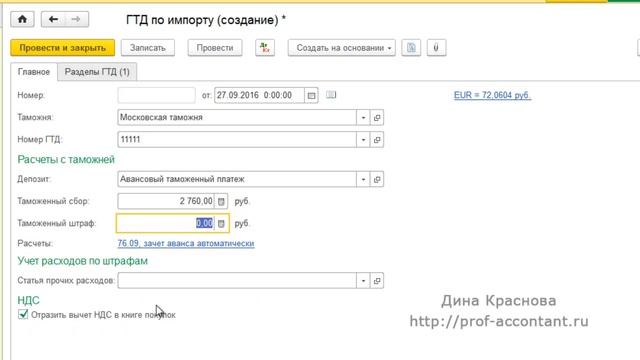Screen dimensions: 640x360
Task: Click the Расчеты с таможней section heading
Action: tap(66, 160)
